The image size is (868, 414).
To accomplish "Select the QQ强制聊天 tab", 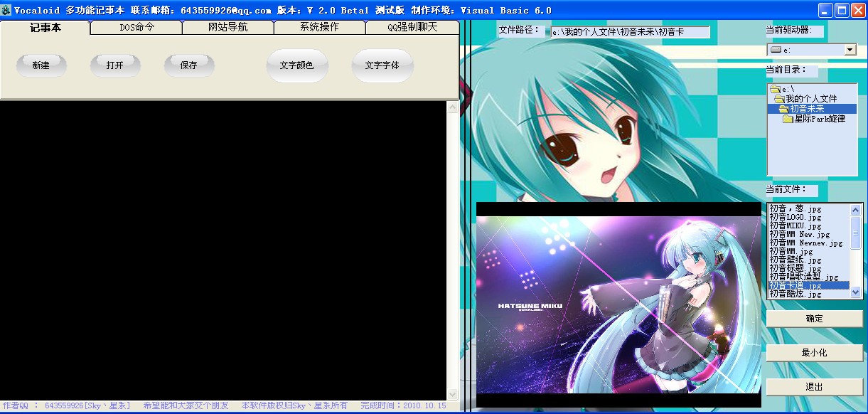I will (x=412, y=28).
